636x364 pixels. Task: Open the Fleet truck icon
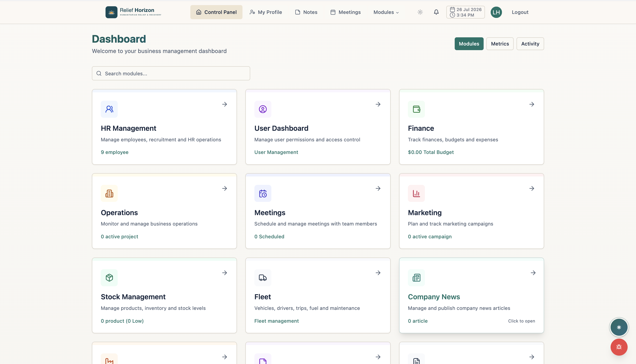(263, 277)
